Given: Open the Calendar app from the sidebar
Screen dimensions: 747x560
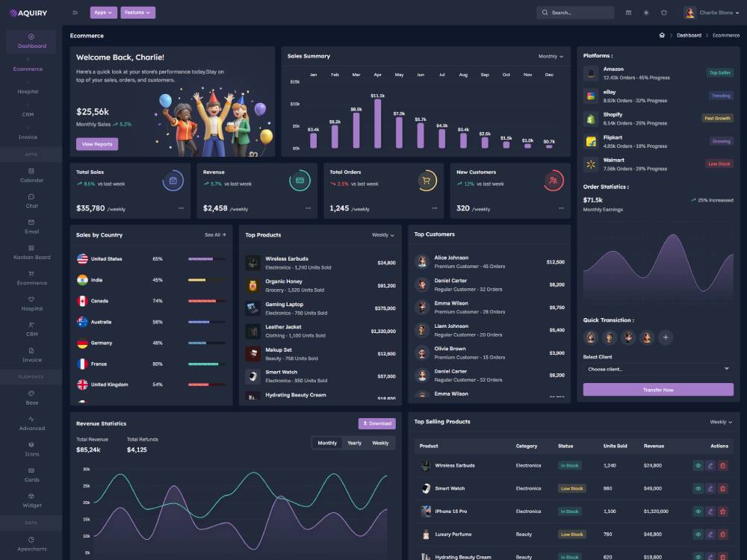Looking at the screenshot, I should (31, 175).
